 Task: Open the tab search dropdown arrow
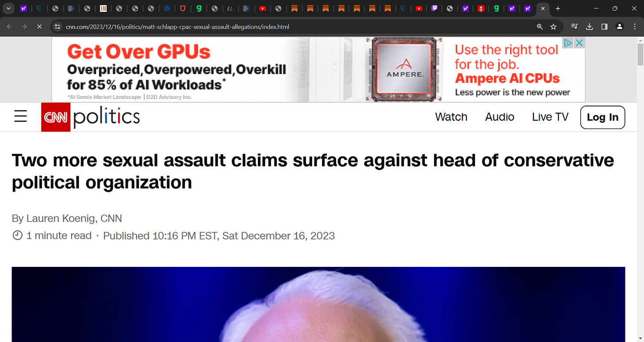click(x=8, y=8)
